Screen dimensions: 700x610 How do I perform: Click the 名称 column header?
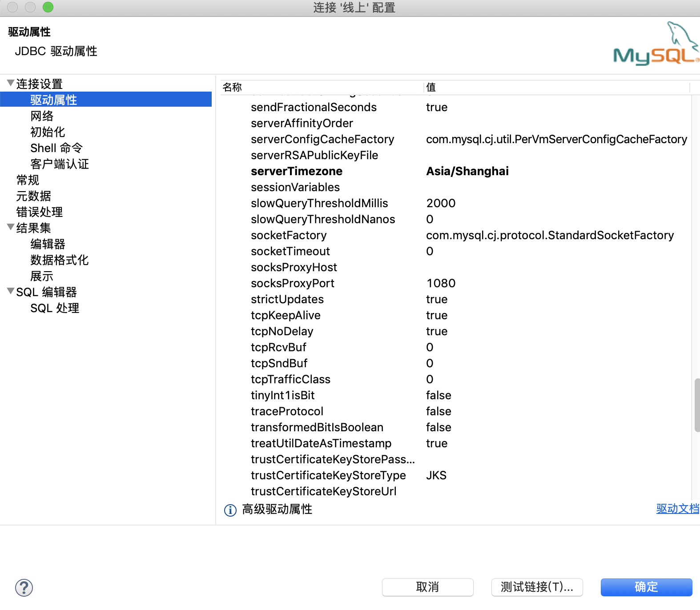click(x=232, y=87)
